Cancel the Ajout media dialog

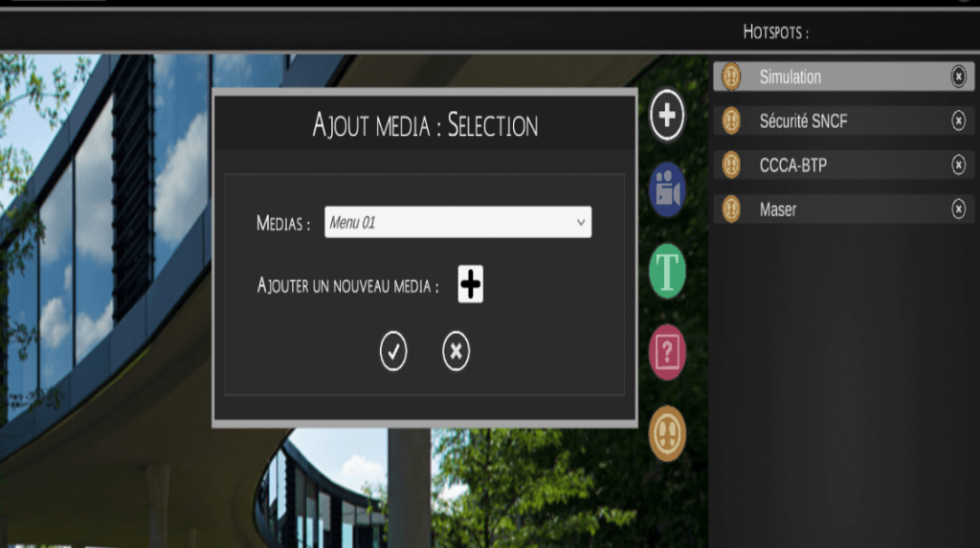pos(456,351)
